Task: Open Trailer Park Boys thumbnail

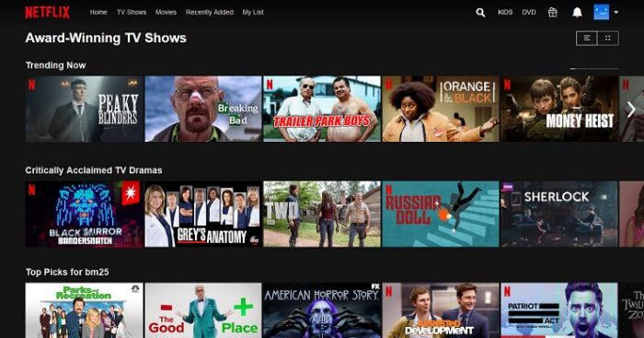Action: pyautogui.click(x=322, y=109)
